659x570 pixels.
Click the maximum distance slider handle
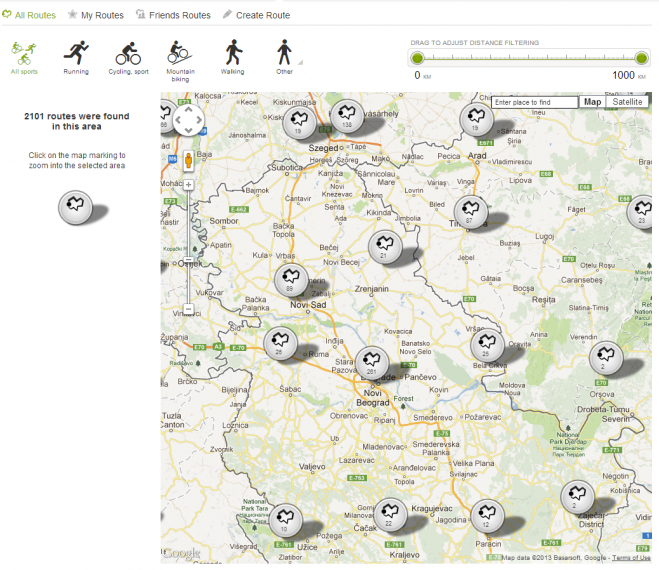pyautogui.click(x=641, y=58)
